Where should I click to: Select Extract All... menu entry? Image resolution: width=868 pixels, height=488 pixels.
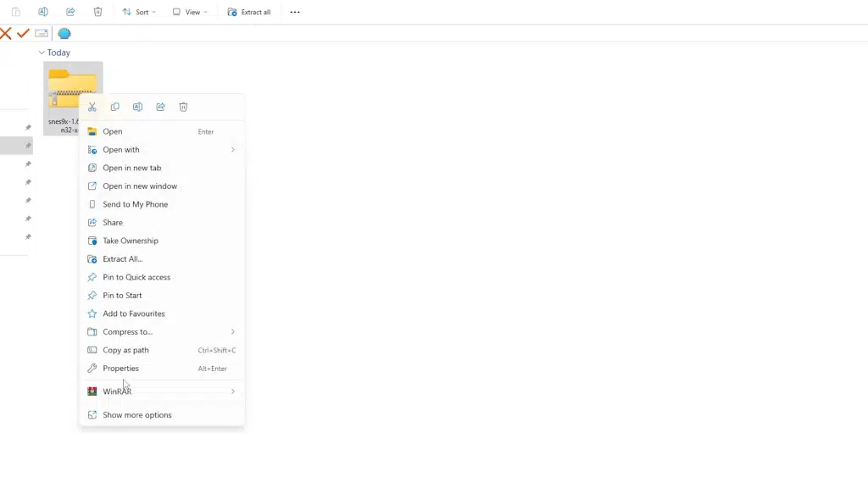(x=162, y=259)
